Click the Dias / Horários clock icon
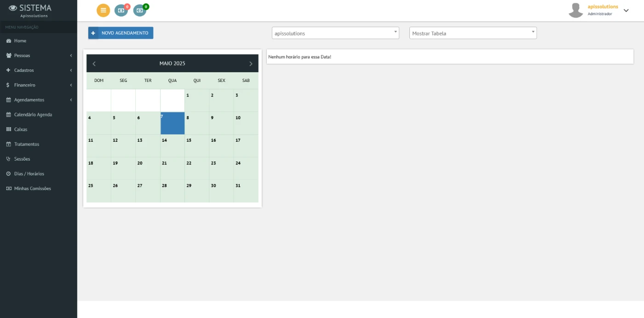The width and height of the screenshot is (644, 318). (8, 173)
